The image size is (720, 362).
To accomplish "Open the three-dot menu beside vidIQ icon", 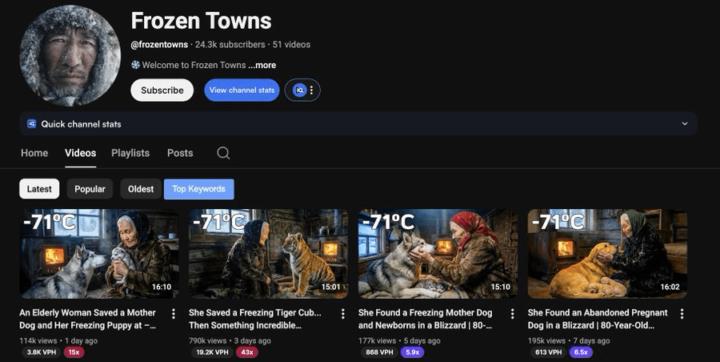I will (312, 90).
